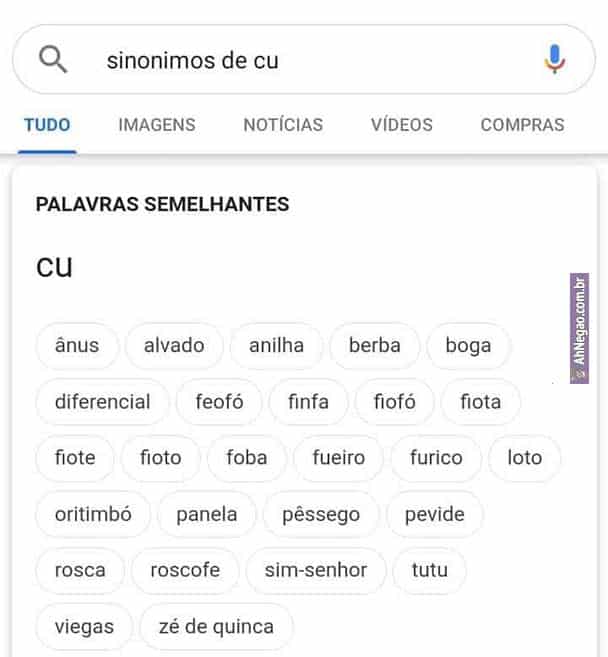Tap the "diferencial" synonym chip
This screenshot has height=657, width=608.
(x=102, y=402)
